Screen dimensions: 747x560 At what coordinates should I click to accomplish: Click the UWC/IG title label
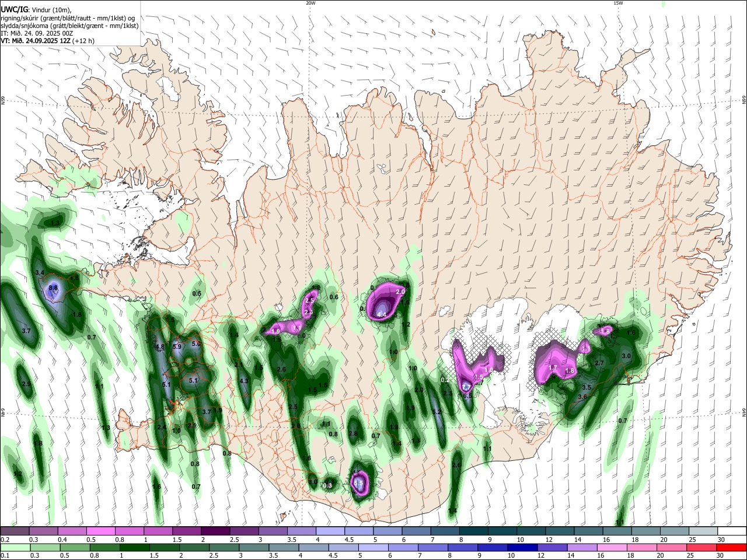(14, 9)
